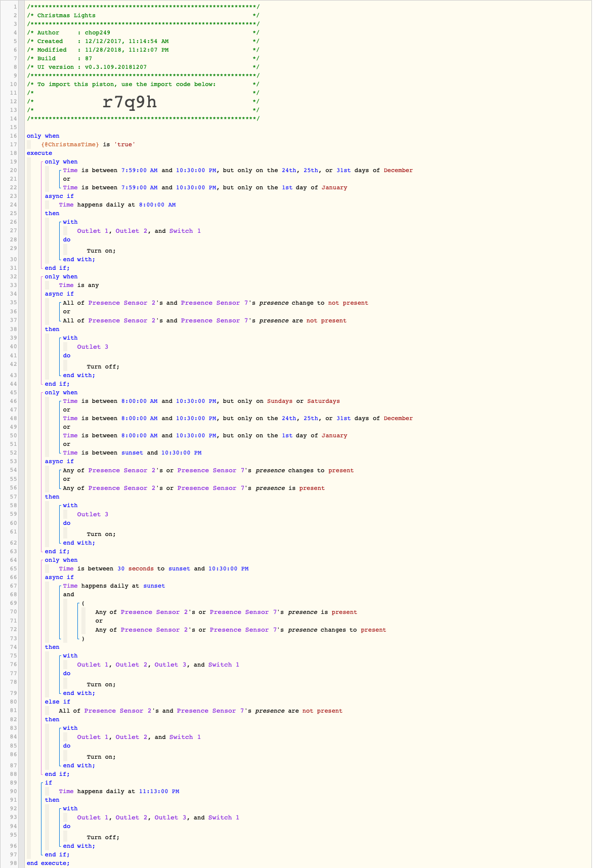Click the 'execute' keyword on line 18
Screen dimensions: 596x868
39,153
